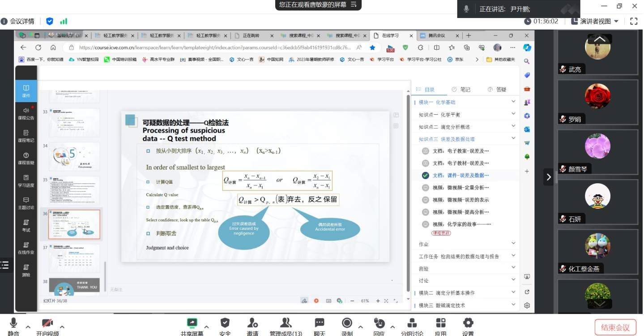Collapse the 模块一 化学基础 section
Screen dimensions: 644x336
click(513, 102)
